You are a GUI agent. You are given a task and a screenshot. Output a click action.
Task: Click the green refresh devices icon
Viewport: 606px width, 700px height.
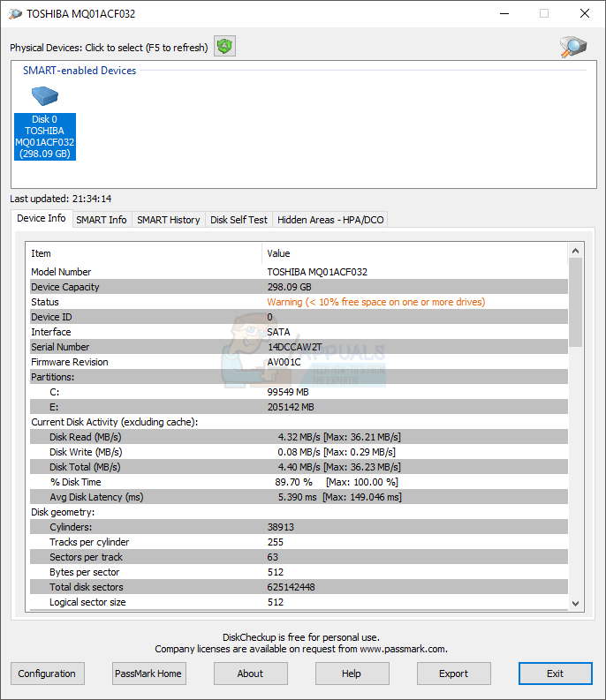point(224,46)
